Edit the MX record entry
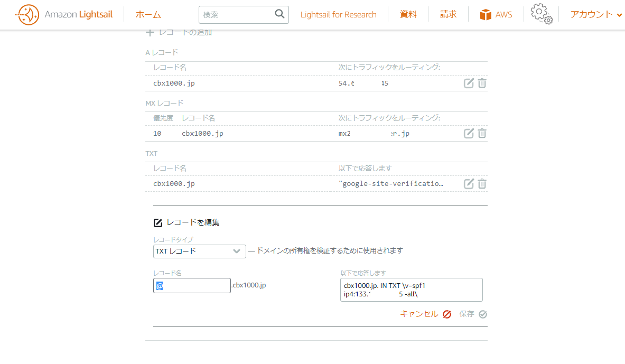The image size is (625, 364). tap(469, 133)
